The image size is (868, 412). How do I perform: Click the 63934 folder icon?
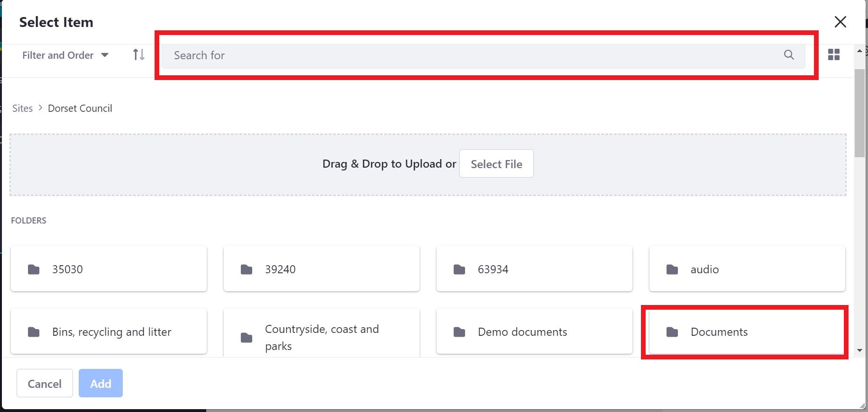(x=459, y=269)
